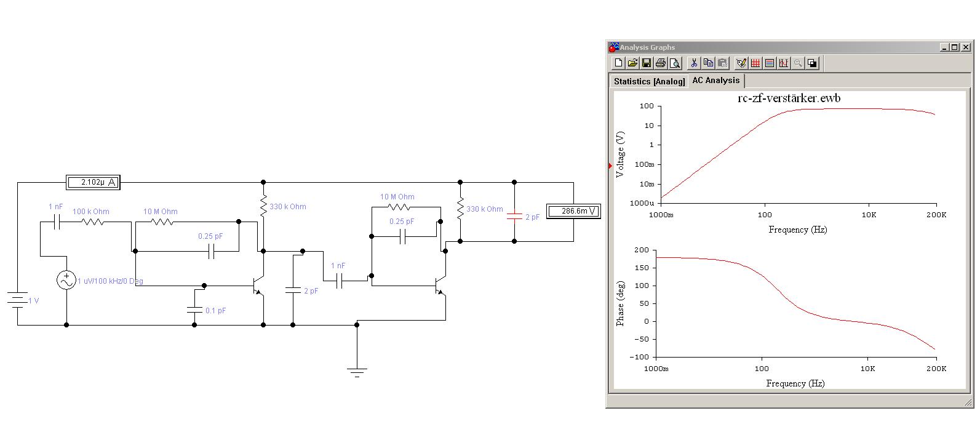This screenshot has width=980, height=440.
Task: Click the red marker beside the Voltage axis
Action: pyautogui.click(x=610, y=166)
